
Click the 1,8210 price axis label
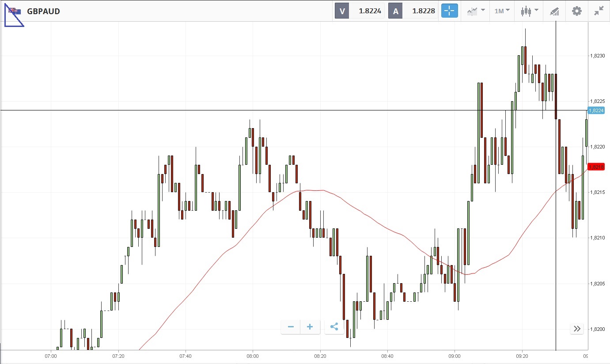coord(597,238)
